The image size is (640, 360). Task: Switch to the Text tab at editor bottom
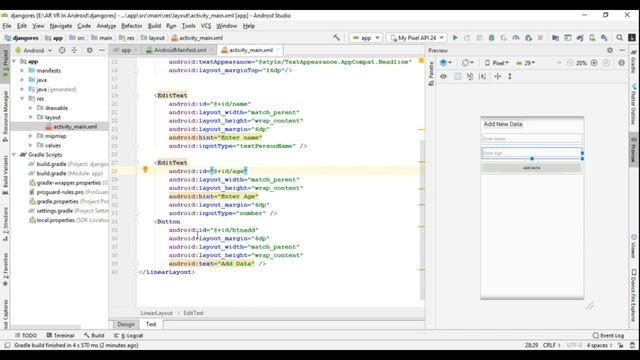coord(151,324)
